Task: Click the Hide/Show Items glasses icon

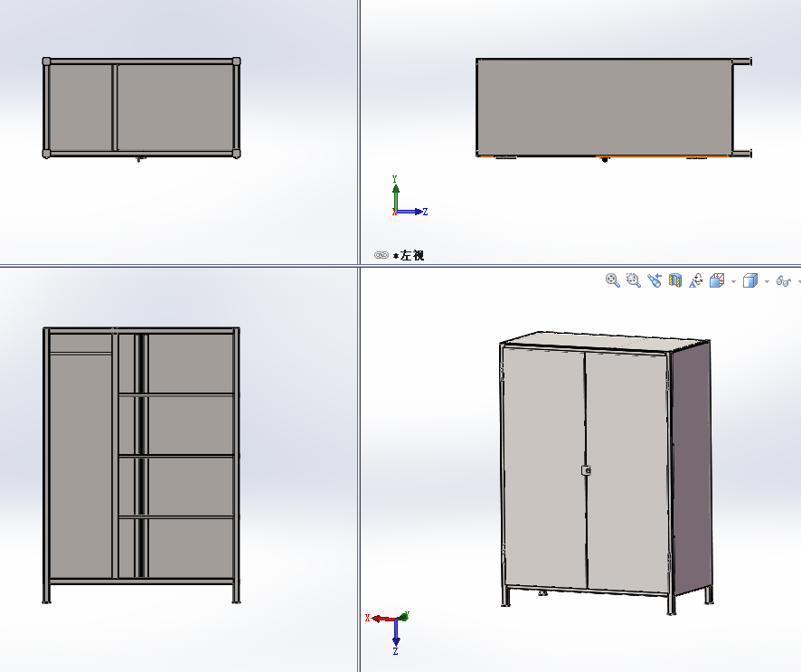Action: pos(783,281)
